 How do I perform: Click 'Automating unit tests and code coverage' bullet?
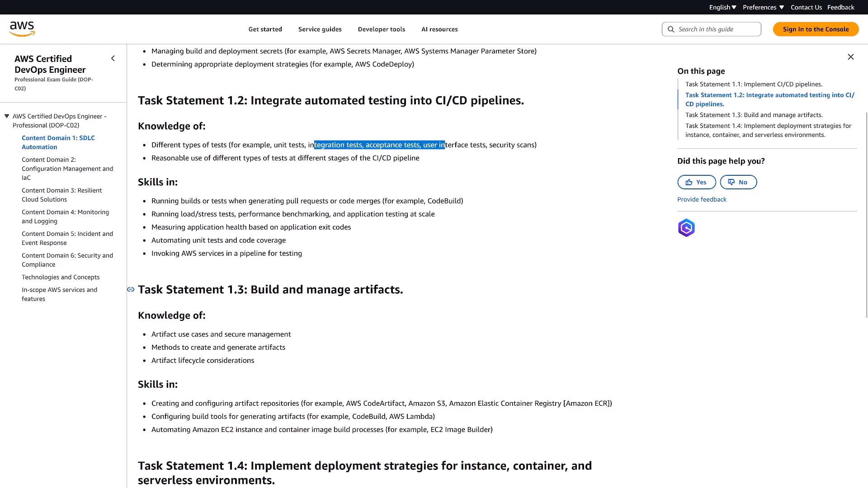click(218, 240)
